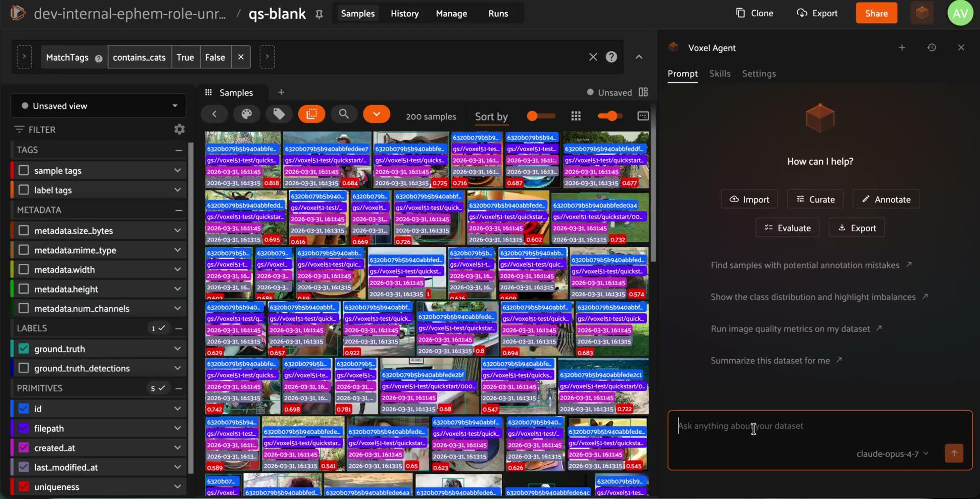Click the Curate suggestion button
Screen dimensions: 980x499
tap(815, 199)
